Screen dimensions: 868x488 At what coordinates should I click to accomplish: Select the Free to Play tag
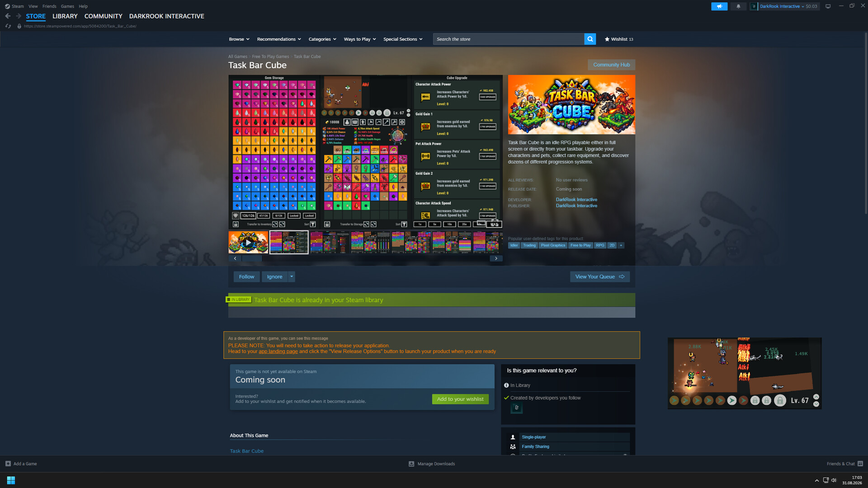coord(580,245)
